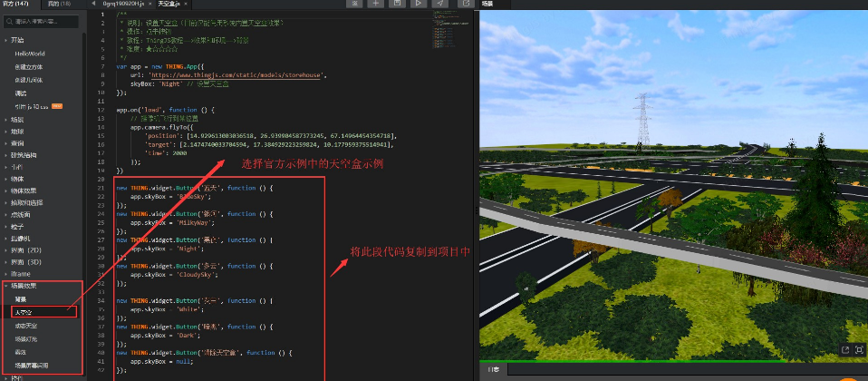Open the 创建立方体 example
The image size is (868, 381).
(x=29, y=67)
